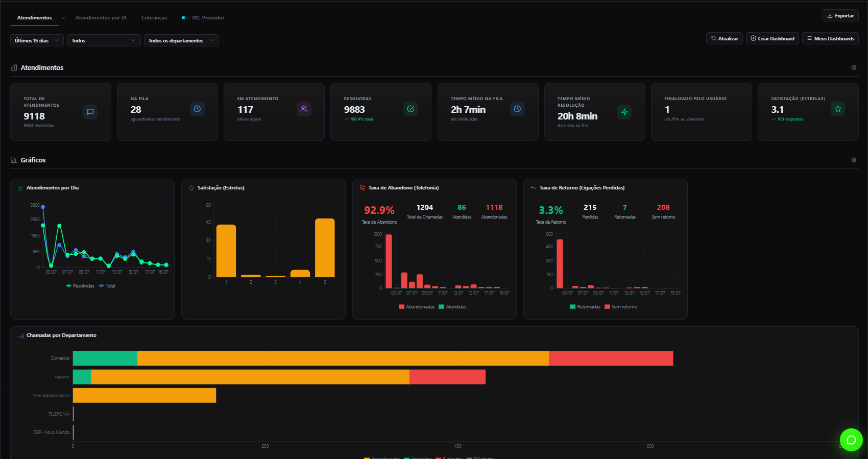Click the 20h 8min value

(x=577, y=116)
